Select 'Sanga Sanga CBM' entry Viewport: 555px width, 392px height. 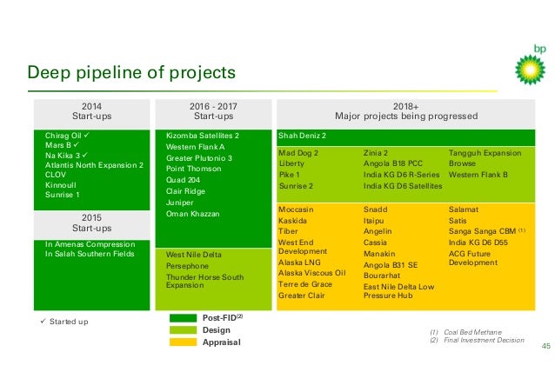(x=483, y=231)
